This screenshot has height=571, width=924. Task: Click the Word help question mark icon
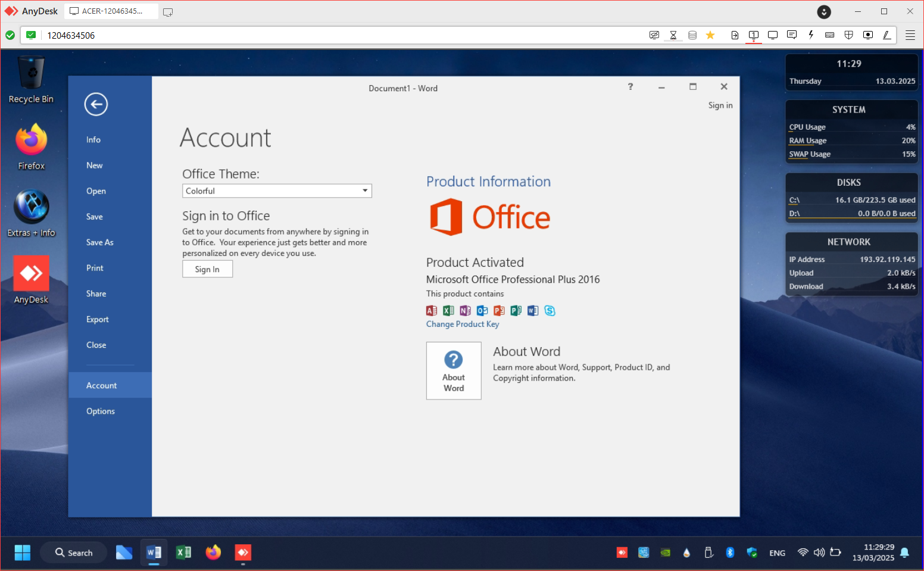(x=630, y=87)
